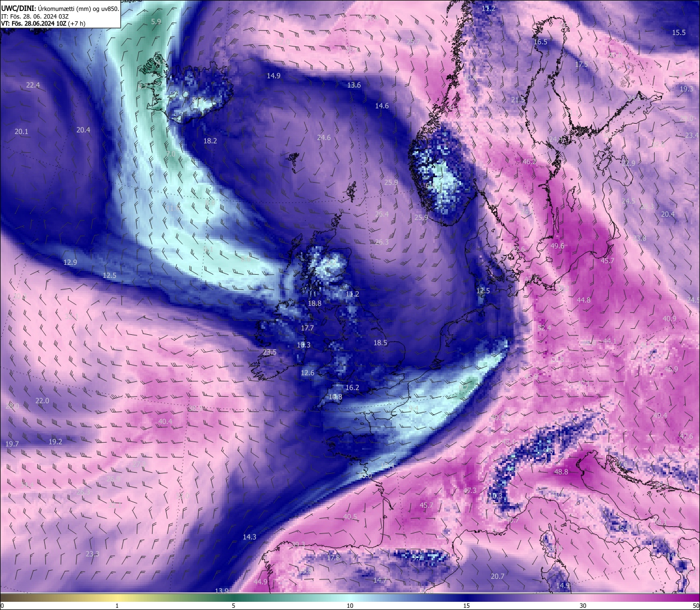Click the 18.2 value south of Iceland
This screenshot has height=610, width=700.
tap(210, 141)
